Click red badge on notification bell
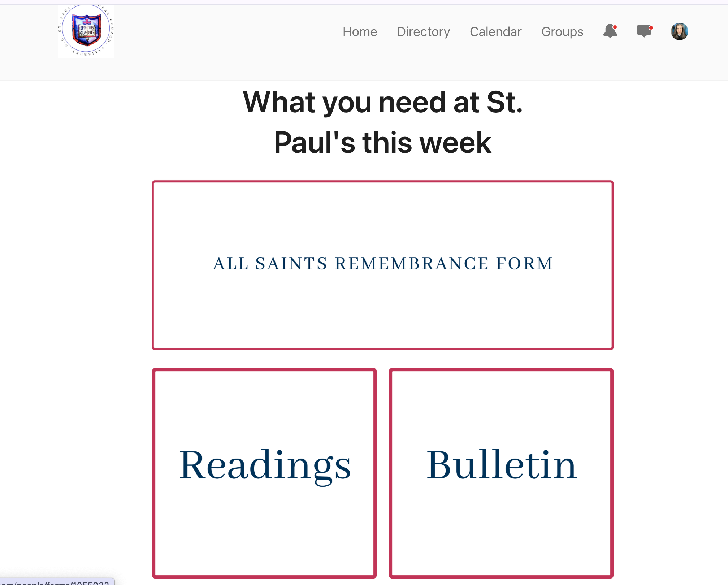This screenshot has width=728, height=585. tap(615, 27)
